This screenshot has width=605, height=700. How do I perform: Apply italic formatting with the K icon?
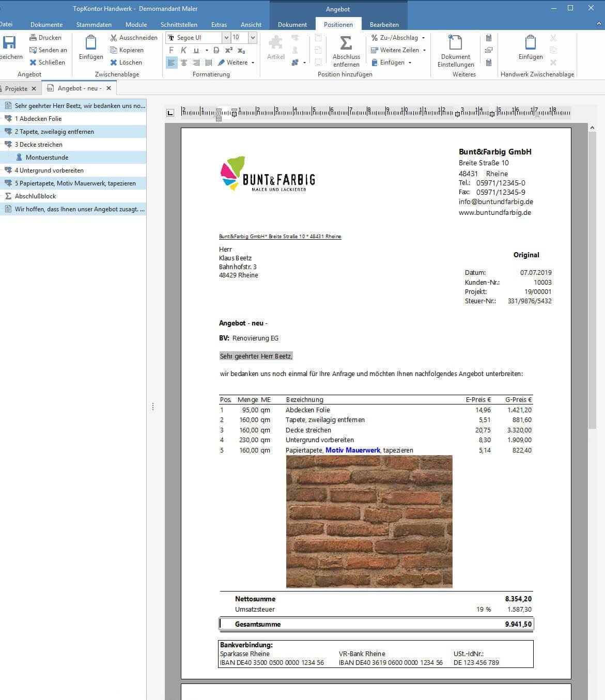183,50
